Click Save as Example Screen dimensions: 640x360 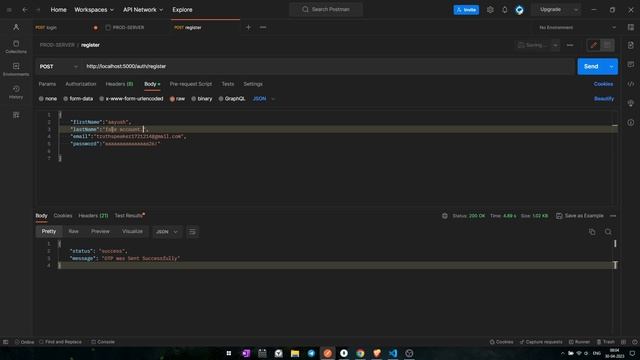580,216
